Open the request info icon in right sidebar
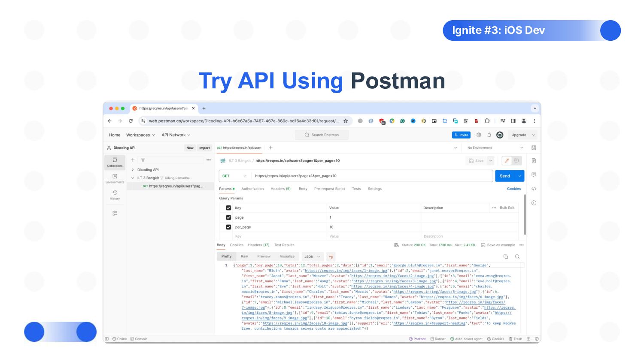This screenshot has height=362, width=644. [x=534, y=203]
